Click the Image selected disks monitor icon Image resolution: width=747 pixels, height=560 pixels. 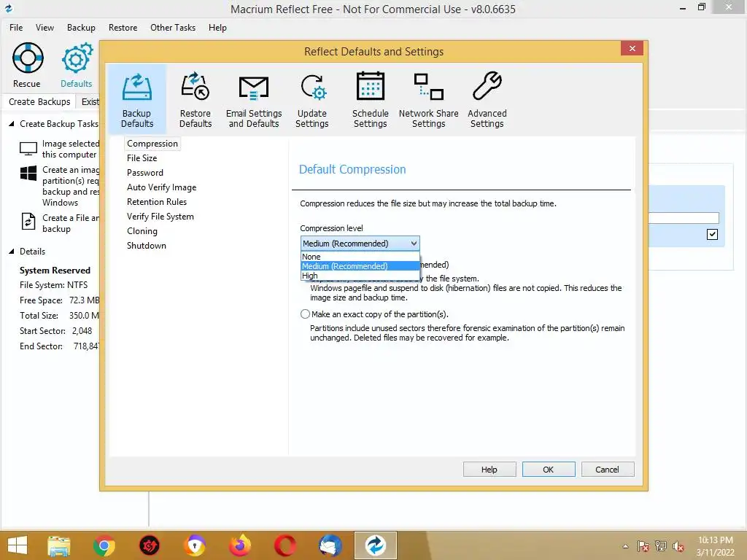pos(28,149)
